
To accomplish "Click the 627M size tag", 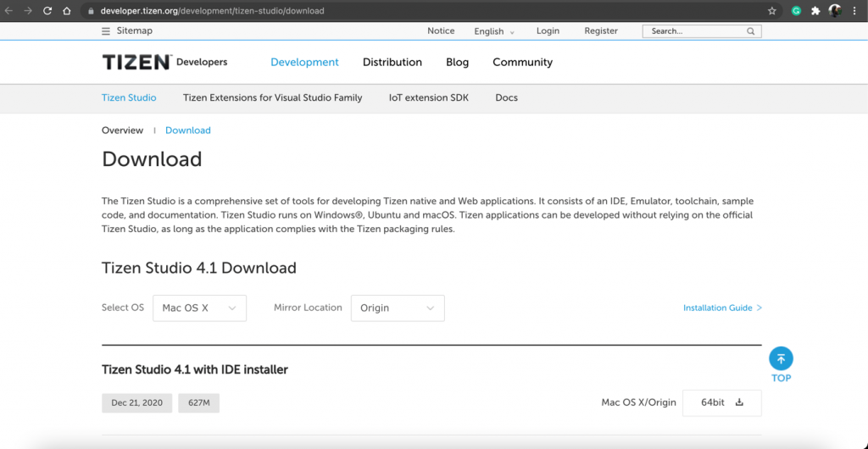I will click(198, 403).
